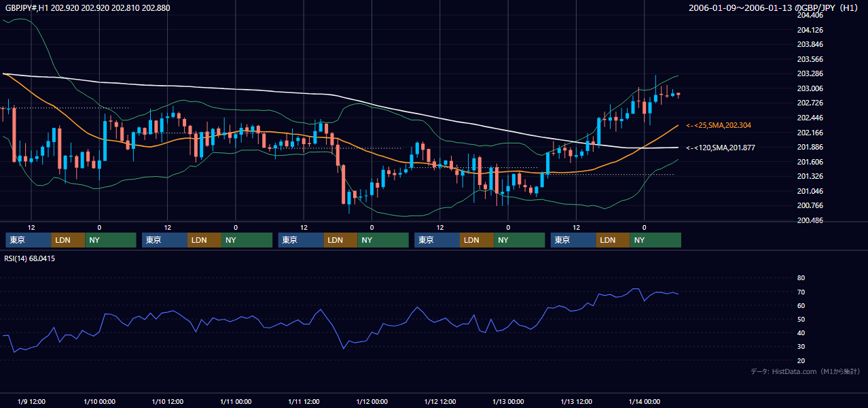
Task: Click the 202.446 price axis value
Action: tap(810, 118)
